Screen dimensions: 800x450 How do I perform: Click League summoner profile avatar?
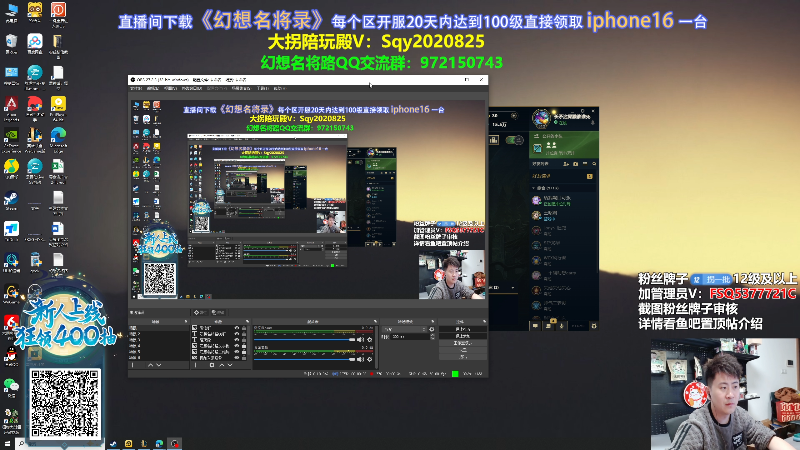point(541,118)
